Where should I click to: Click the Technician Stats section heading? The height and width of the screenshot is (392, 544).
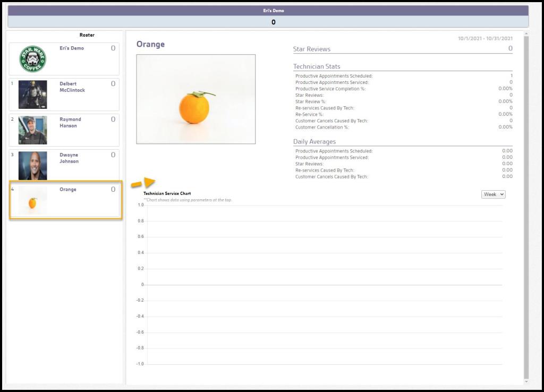317,67
